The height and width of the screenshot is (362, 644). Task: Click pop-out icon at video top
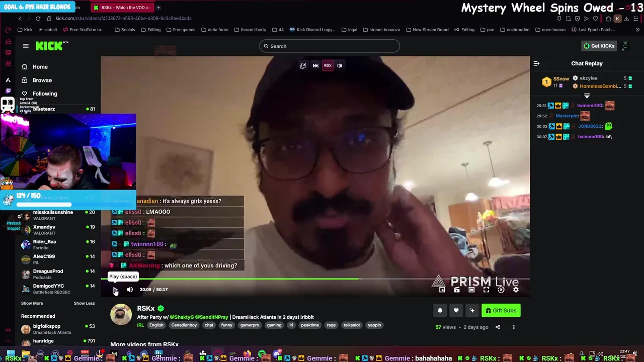point(303,65)
